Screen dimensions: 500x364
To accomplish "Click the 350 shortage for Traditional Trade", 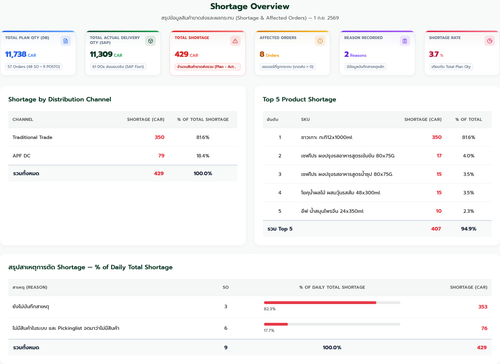I will (x=159, y=137).
